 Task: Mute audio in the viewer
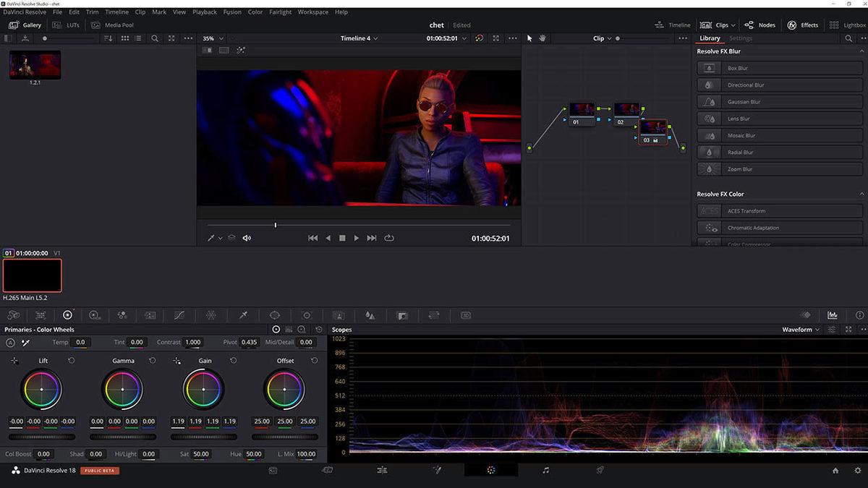[247, 237]
